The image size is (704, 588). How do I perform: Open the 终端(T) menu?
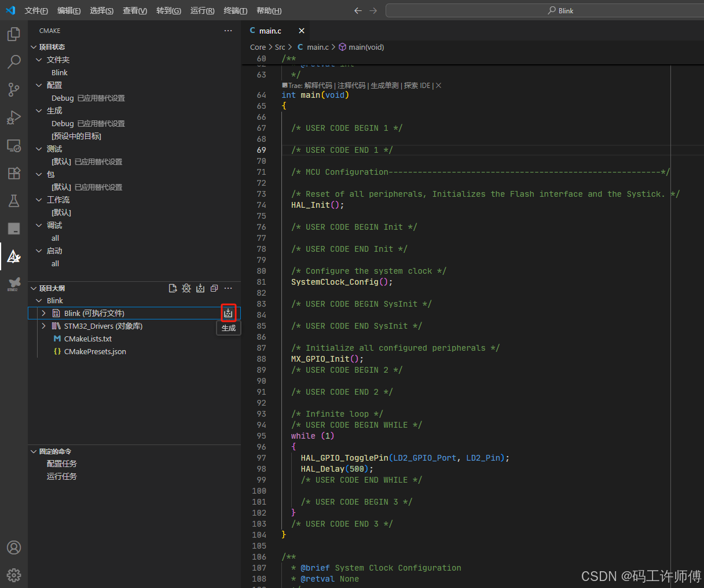point(236,10)
